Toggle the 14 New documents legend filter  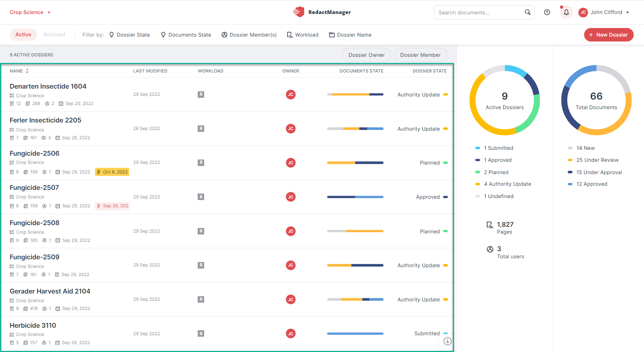point(581,148)
